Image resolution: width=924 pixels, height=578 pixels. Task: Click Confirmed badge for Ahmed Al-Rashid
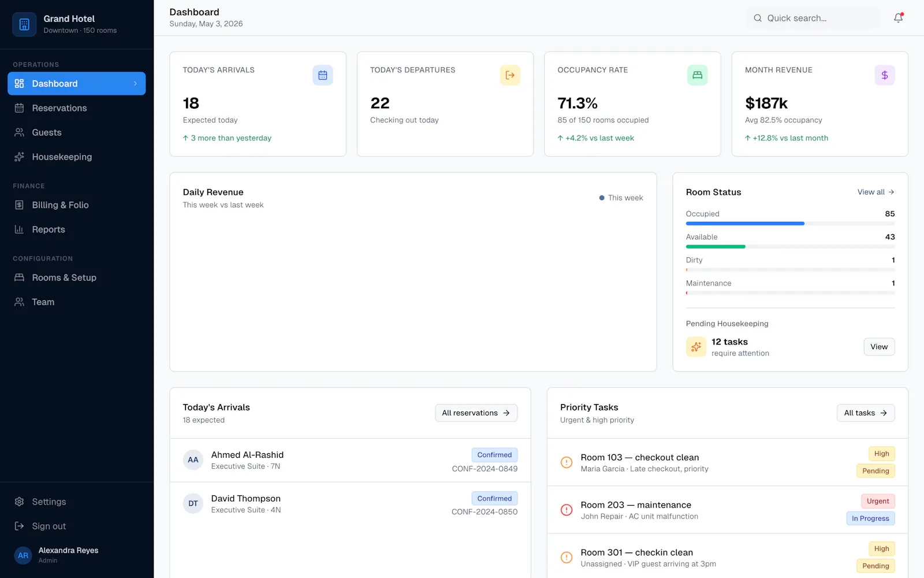(x=494, y=455)
